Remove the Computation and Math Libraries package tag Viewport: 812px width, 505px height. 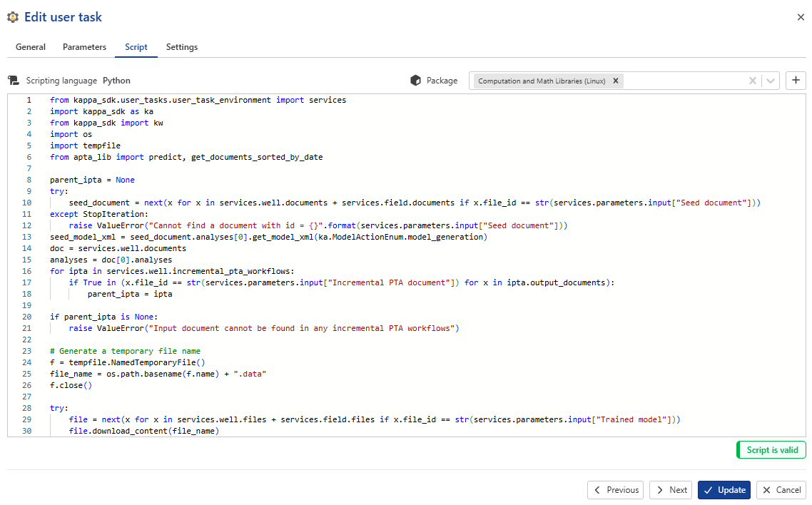(616, 81)
